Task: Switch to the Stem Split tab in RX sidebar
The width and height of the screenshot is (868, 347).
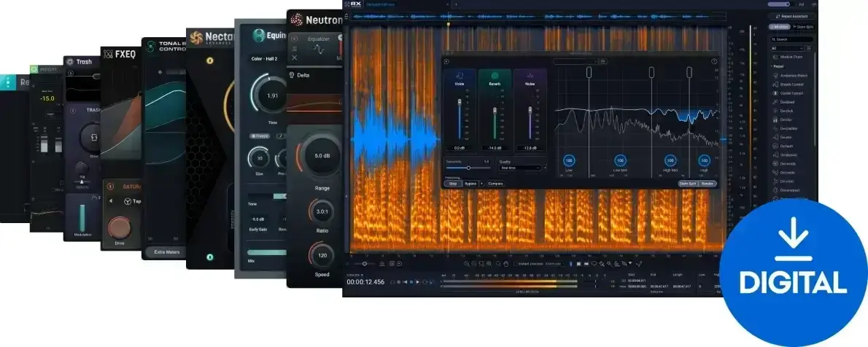Action: [805, 27]
